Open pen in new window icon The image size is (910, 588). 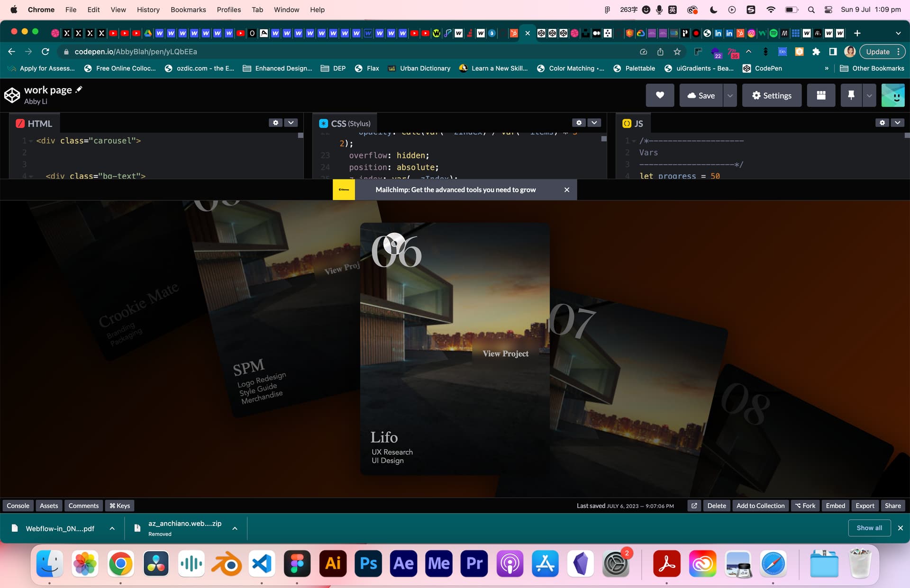(x=694, y=506)
